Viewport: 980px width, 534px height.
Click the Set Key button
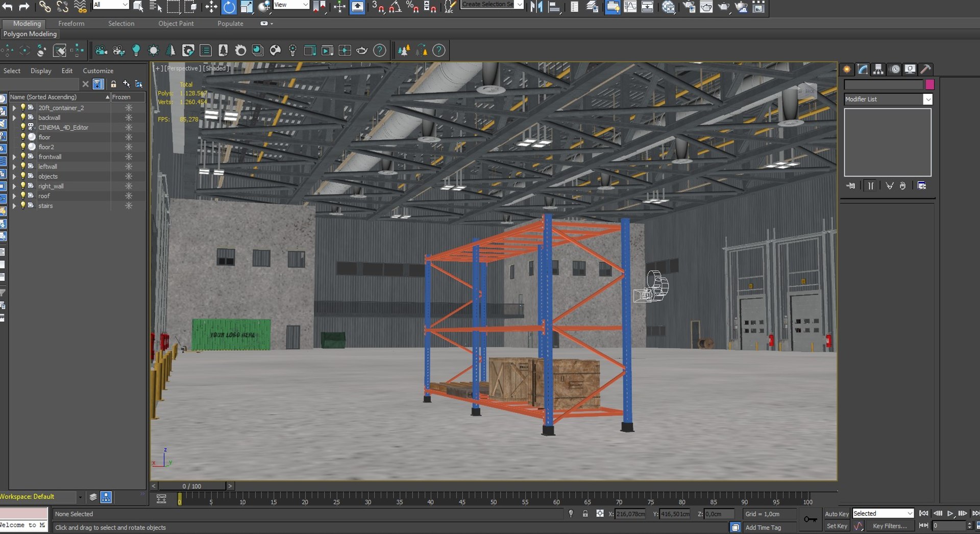837,526
